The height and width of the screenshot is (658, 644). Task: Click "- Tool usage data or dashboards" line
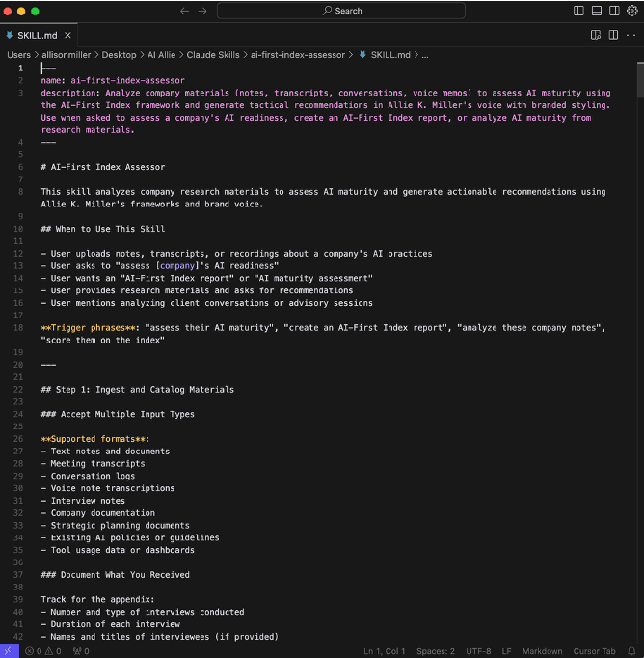coord(118,550)
